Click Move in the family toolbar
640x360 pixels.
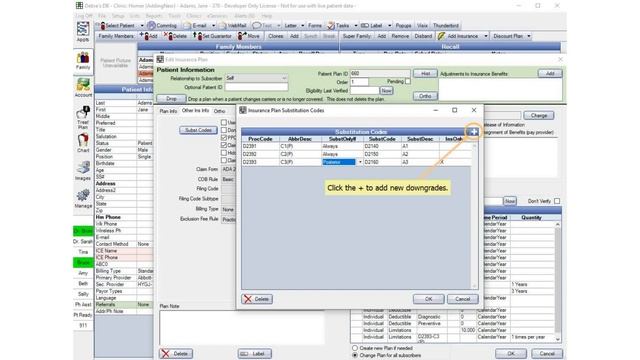coord(249,36)
